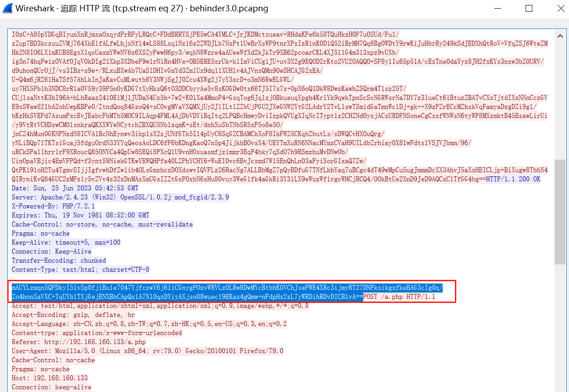This screenshot has height=392, width=569.
Task: Click the 'Expires: Thu, 19 Nov 1981' line
Action: click(x=80, y=215)
